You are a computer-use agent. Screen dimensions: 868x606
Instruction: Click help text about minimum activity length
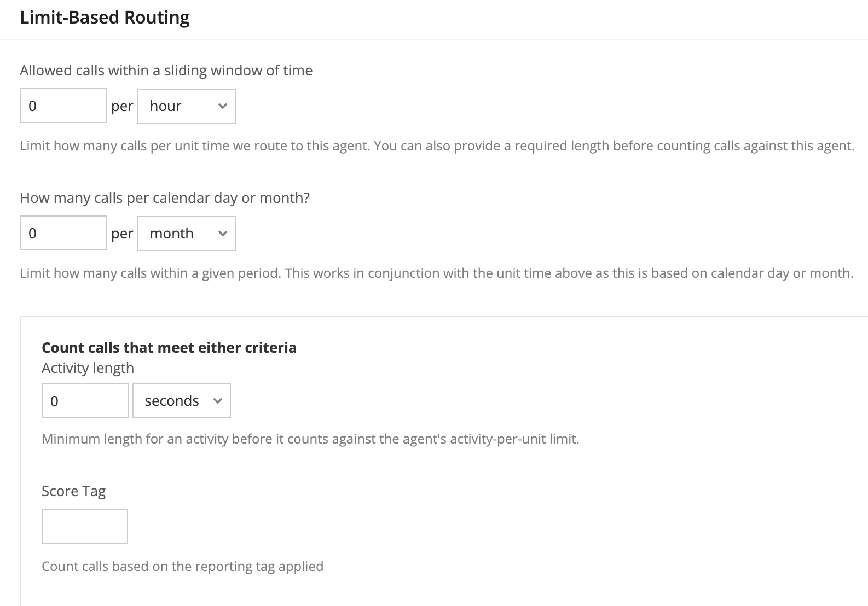pyautogui.click(x=310, y=439)
